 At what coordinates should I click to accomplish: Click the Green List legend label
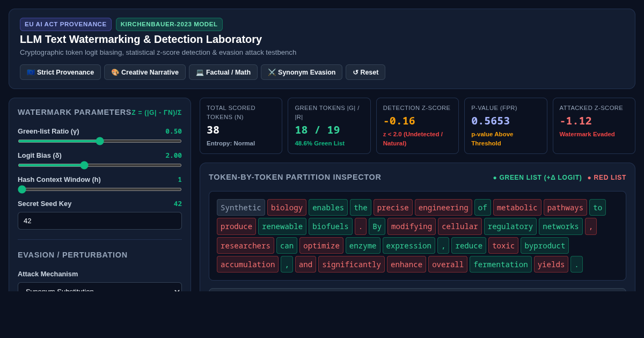click(537, 178)
